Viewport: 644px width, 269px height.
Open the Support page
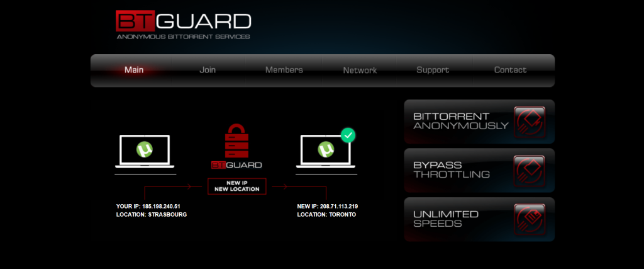click(433, 70)
